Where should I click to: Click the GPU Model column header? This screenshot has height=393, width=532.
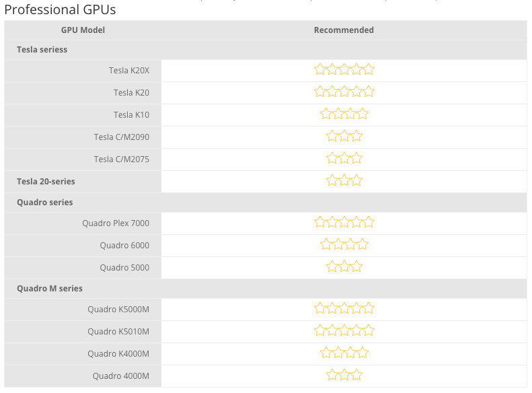(83, 30)
